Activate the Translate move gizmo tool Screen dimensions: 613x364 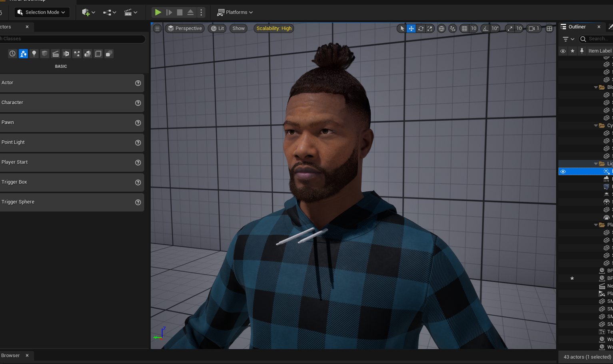click(411, 28)
